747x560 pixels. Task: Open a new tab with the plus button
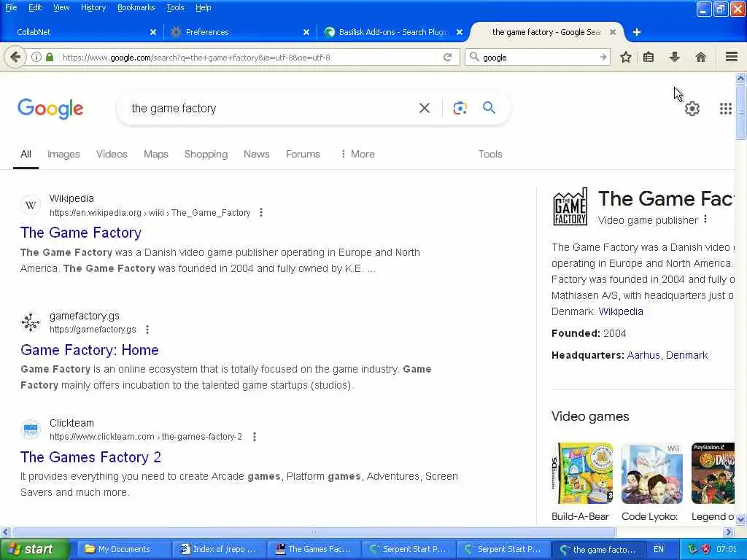[x=636, y=32]
